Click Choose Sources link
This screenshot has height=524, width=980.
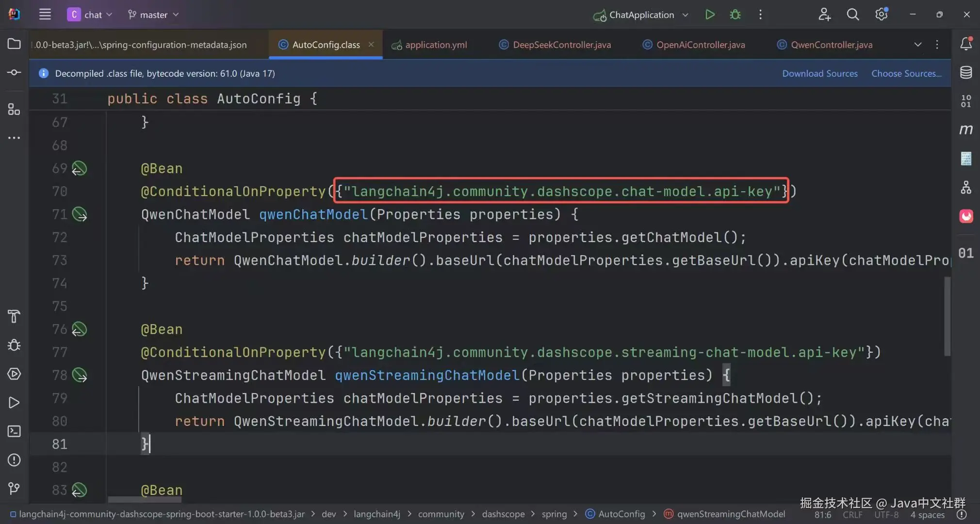click(x=906, y=73)
